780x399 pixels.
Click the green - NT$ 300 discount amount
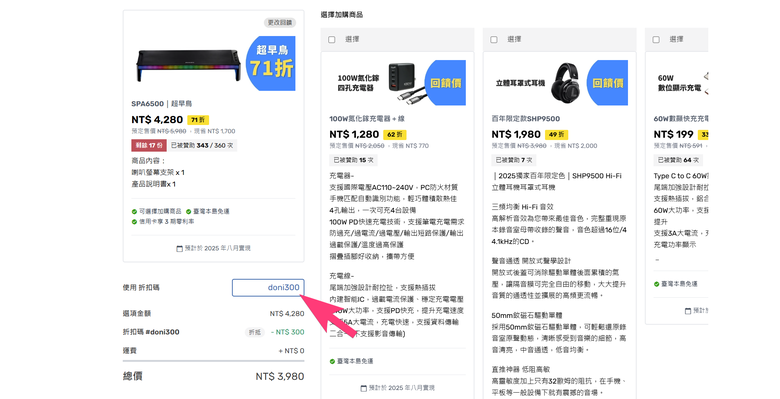288,332
